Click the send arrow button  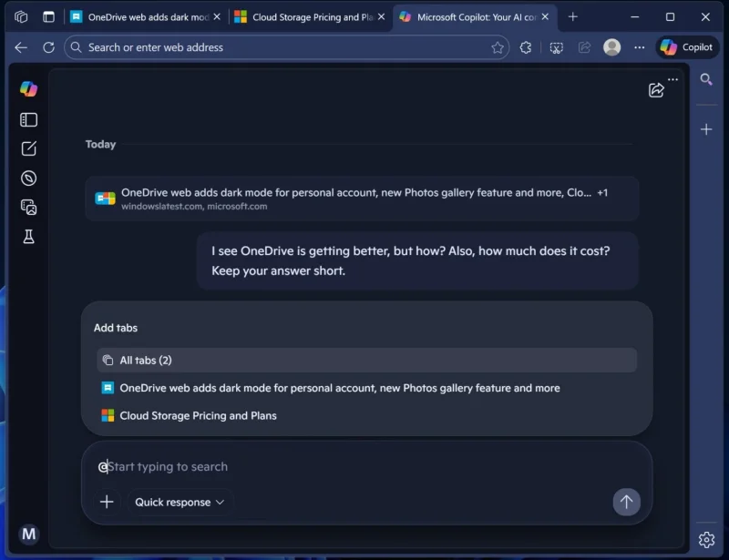point(626,502)
